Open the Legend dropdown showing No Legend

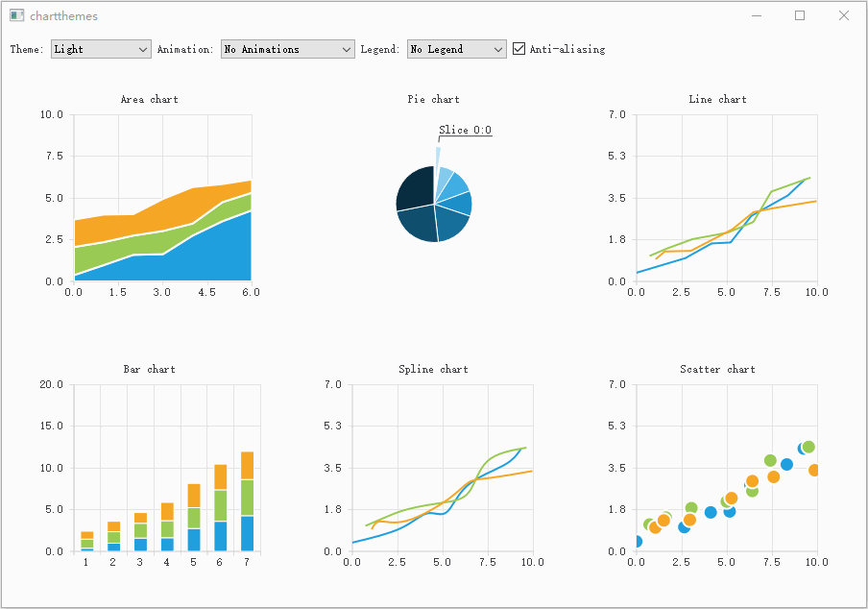point(457,49)
